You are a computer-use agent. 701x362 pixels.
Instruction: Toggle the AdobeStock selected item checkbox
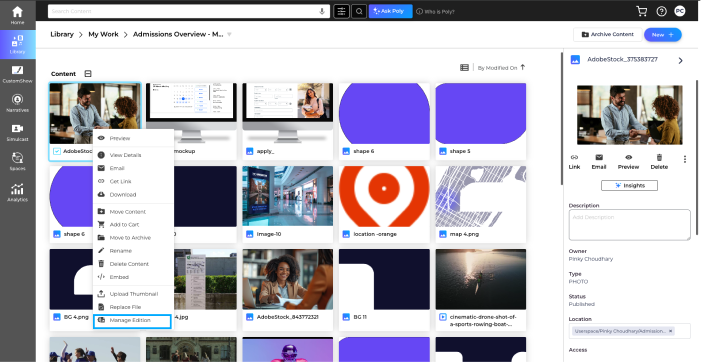pos(57,151)
